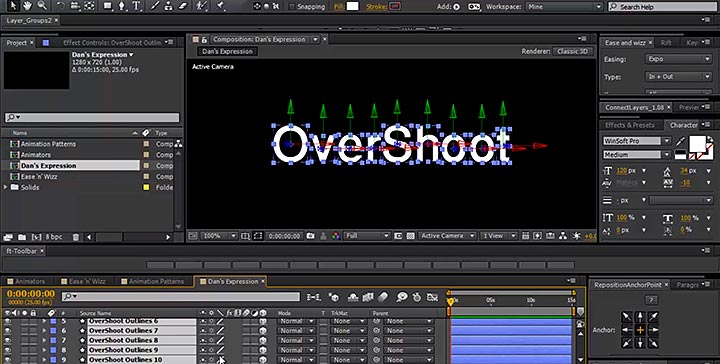Expand the Solids folder
The width and height of the screenshot is (720, 364).
tap(6, 187)
